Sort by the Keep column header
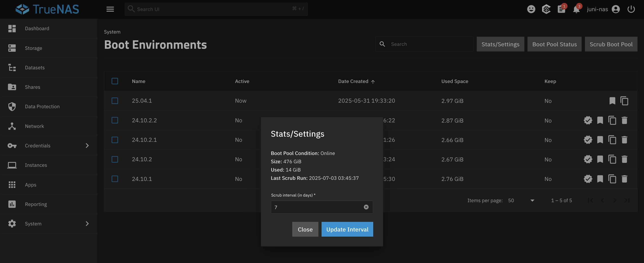This screenshot has height=263, width=644. click(550, 81)
